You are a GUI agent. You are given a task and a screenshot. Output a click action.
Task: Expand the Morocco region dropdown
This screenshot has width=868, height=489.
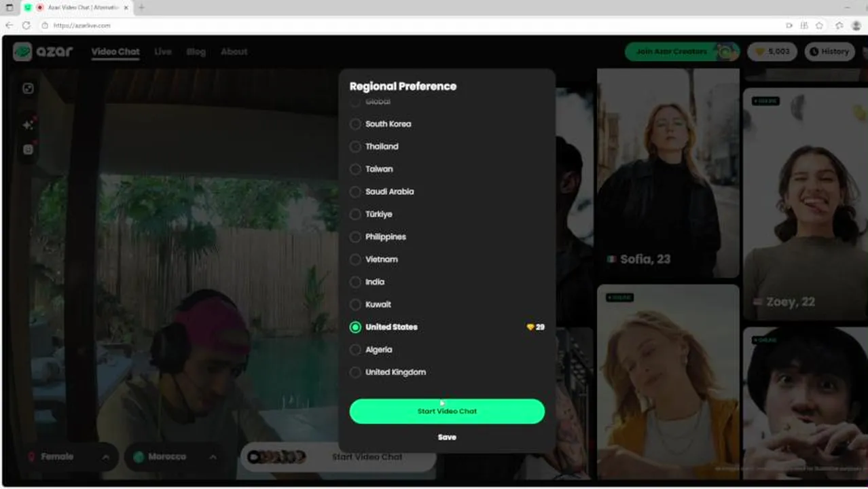(x=175, y=457)
